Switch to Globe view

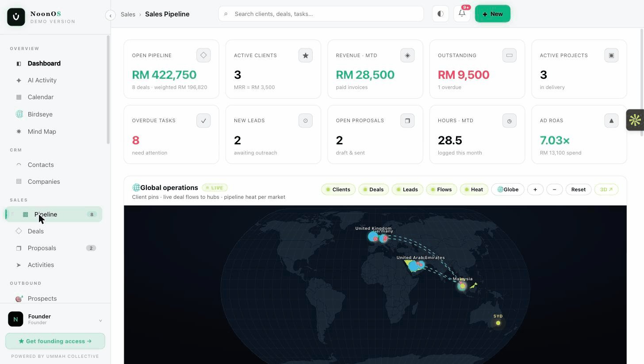pos(508,190)
